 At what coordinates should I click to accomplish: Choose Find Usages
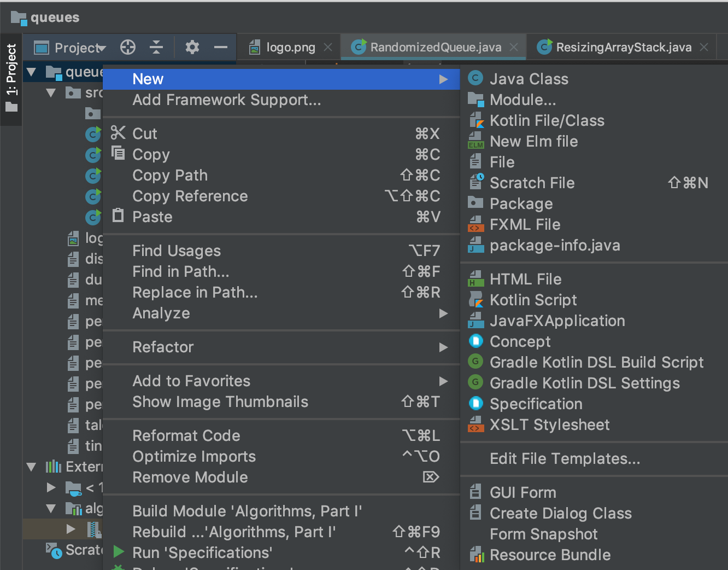[x=281, y=251]
